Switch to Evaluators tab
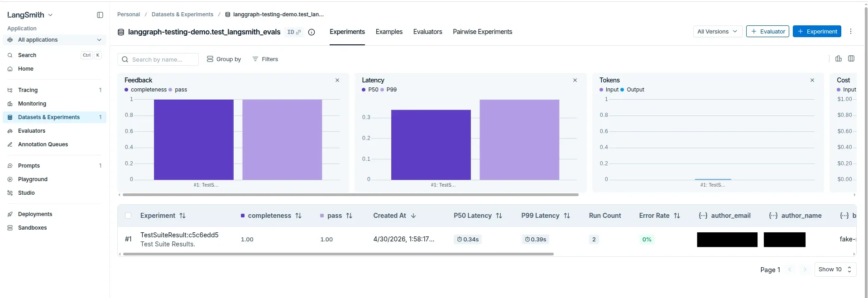This screenshot has width=868, height=298. 427,32
